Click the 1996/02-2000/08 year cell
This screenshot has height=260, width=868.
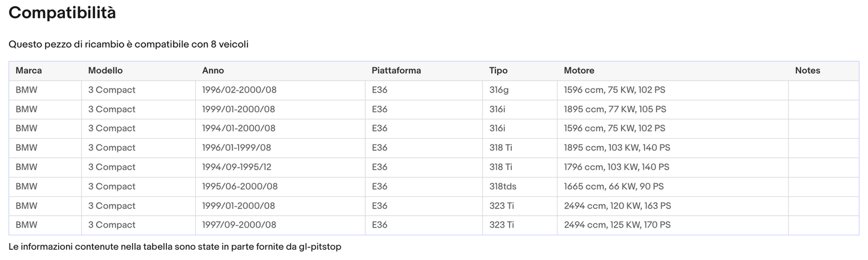(x=239, y=90)
